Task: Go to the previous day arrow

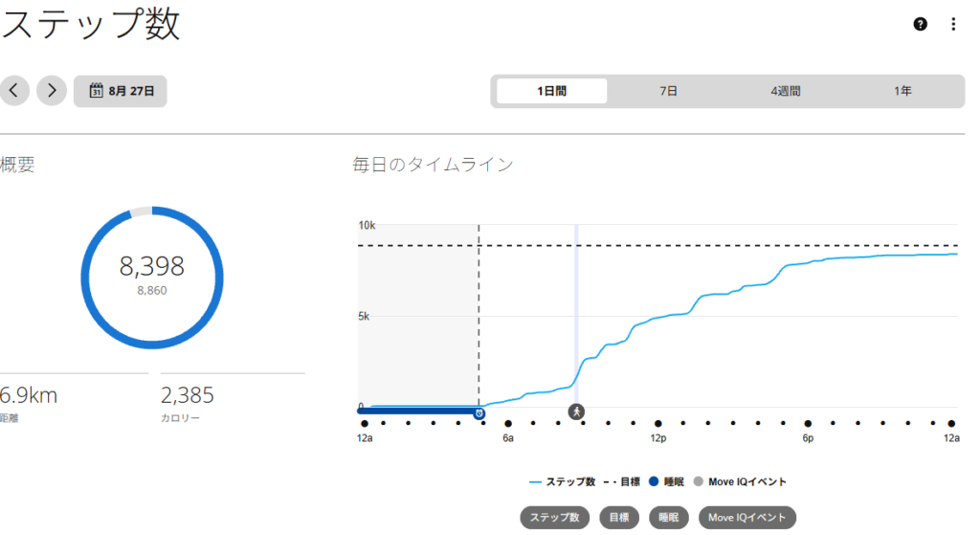Action: (x=13, y=91)
